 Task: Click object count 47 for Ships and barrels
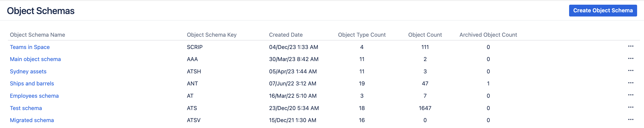pyautogui.click(x=425, y=83)
